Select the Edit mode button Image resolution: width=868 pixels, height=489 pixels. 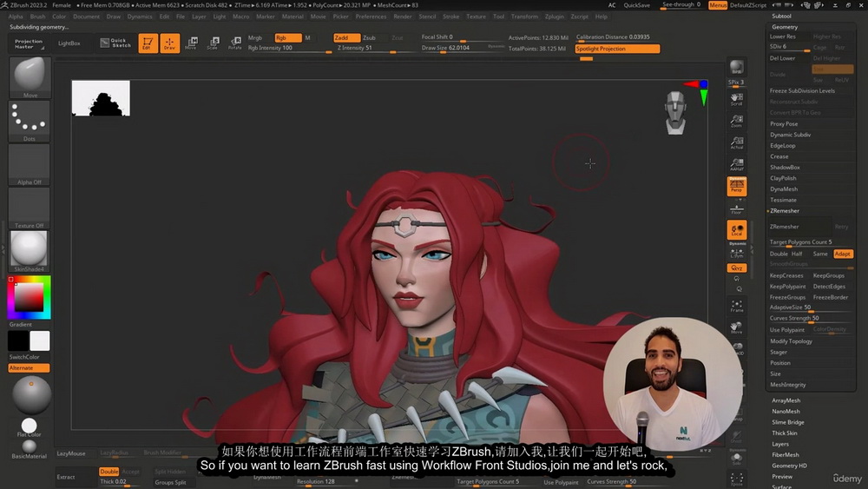tap(148, 43)
